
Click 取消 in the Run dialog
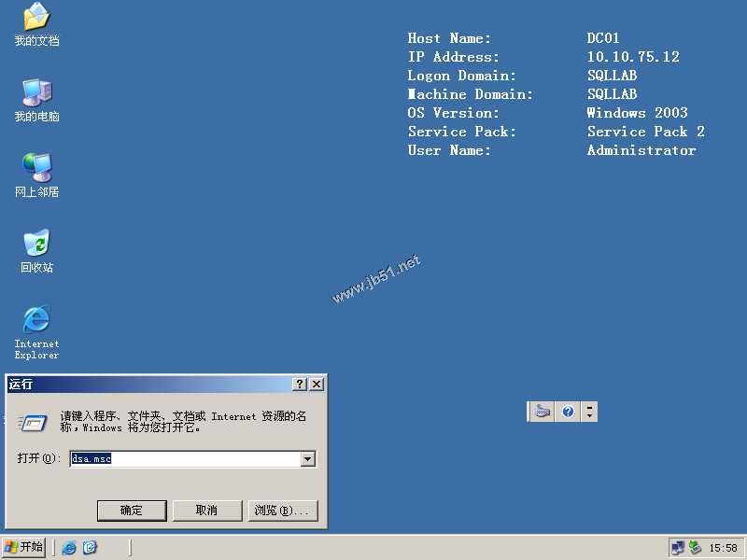pos(207,511)
